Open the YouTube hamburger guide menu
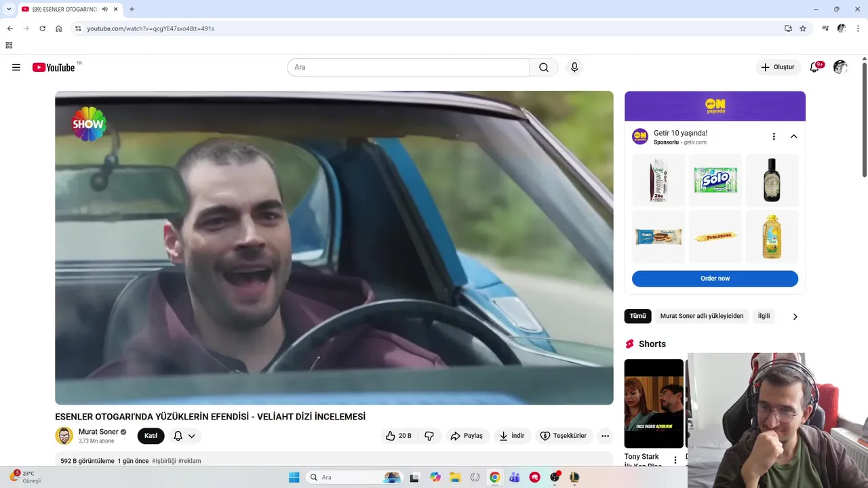The width and height of the screenshot is (868, 488). (16, 67)
